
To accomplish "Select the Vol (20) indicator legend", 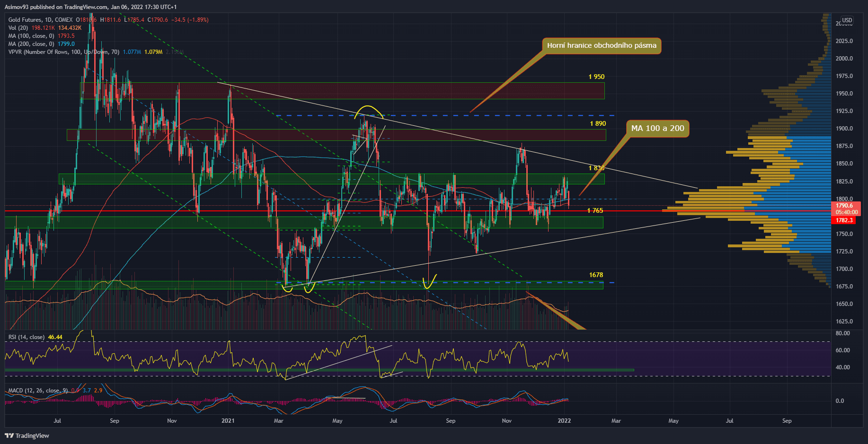I will 18,28.
